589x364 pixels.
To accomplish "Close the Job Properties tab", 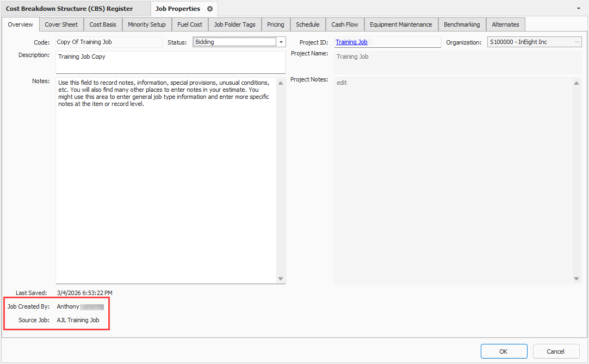I will click(210, 9).
